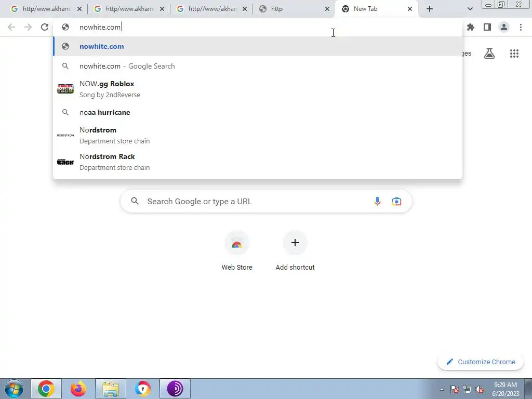Go forward with the forward arrow
The height and width of the screenshot is (399, 532).
tap(28, 27)
